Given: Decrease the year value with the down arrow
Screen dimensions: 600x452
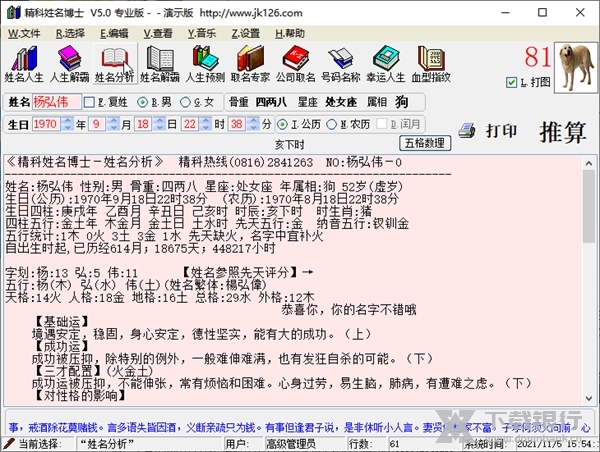Looking at the screenshot, I should [68, 127].
